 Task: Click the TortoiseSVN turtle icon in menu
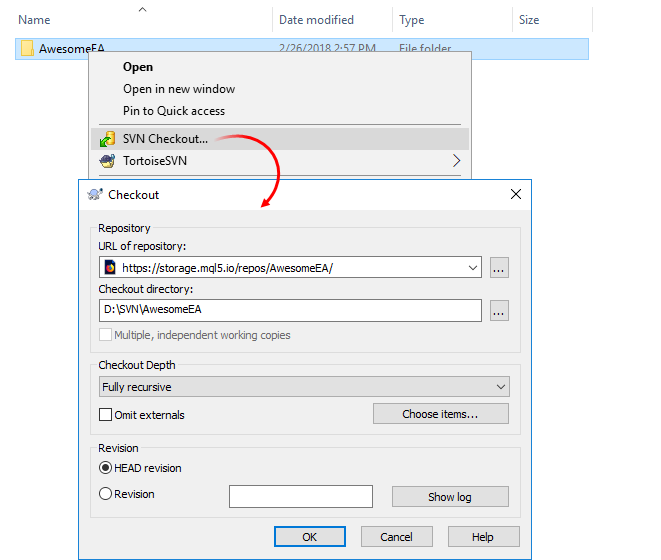click(x=107, y=161)
